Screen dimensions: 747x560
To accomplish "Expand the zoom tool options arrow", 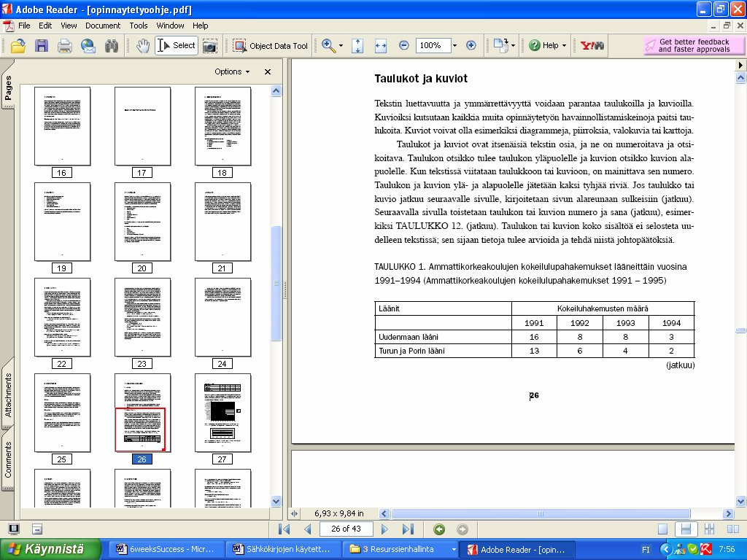I will click(341, 46).
